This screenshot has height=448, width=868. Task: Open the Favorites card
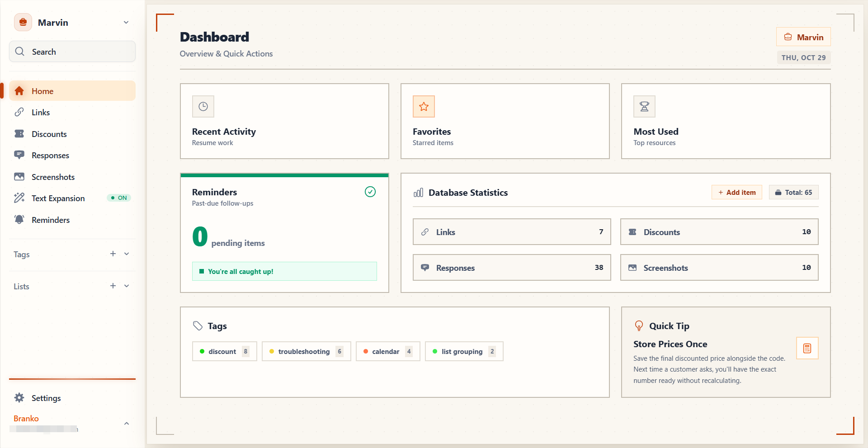[505, 121]
